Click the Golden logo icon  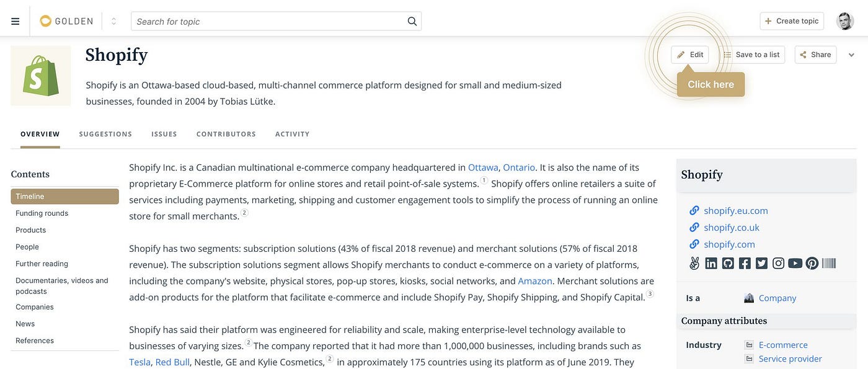pyautogui.click(x=45, y=21)
